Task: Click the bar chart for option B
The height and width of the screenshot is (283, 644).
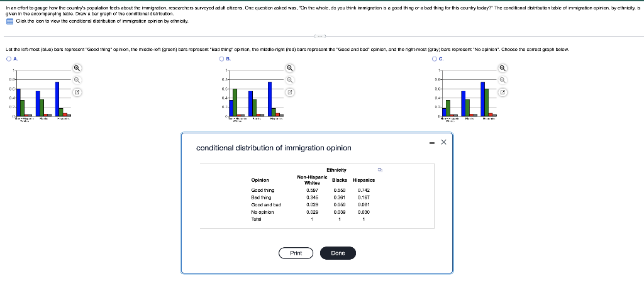Action: pyautogui.click(x=253, y=96)
